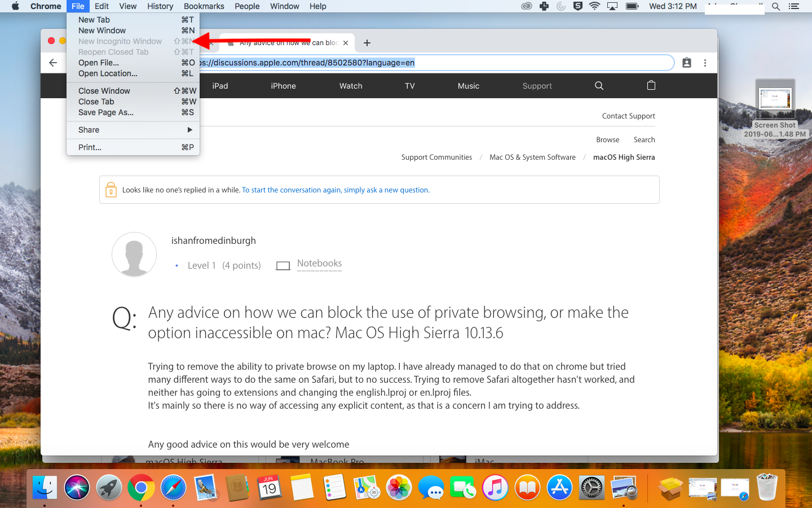Open Maps from the Dock
Image resolution: width=812 pixels, height=508 pixels.
[x=367, y=488]
